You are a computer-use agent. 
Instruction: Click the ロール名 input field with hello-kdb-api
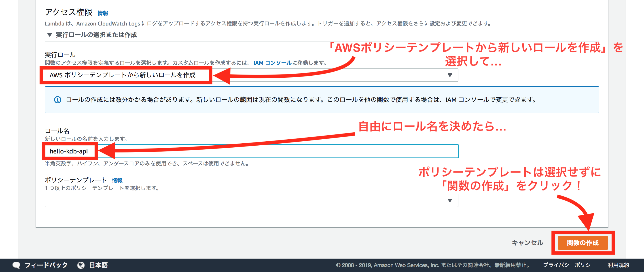251,151
